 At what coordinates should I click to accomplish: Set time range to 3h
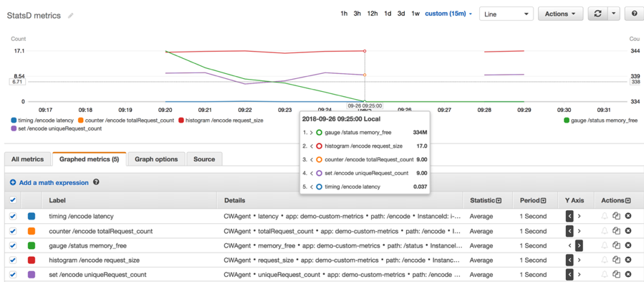pyautogui.click(x=357, y=14)
